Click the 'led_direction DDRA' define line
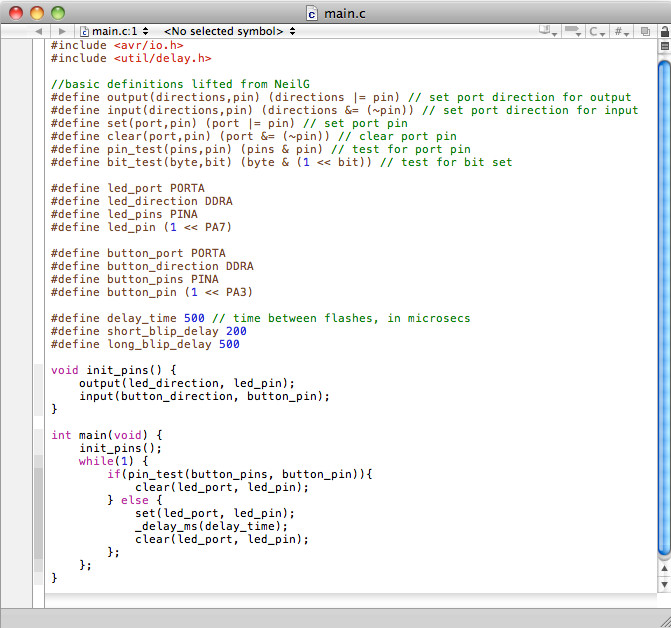This screenshot has width=671, height=628. coord(142,201)
